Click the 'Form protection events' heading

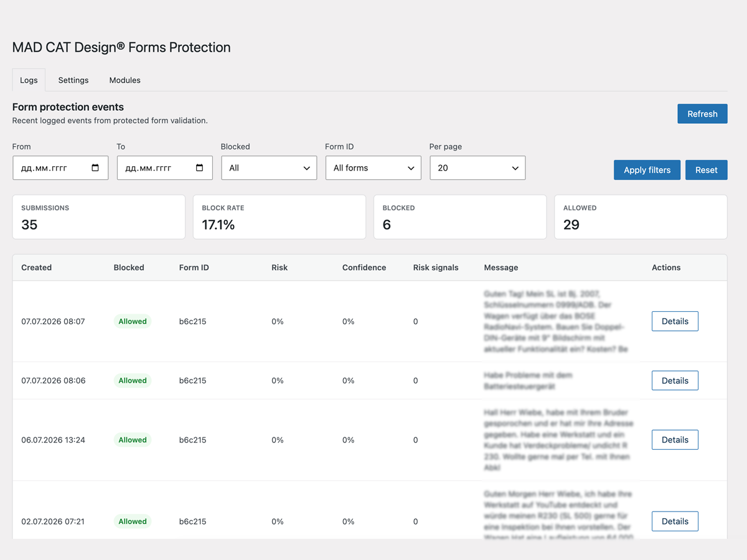click(68, 107)
